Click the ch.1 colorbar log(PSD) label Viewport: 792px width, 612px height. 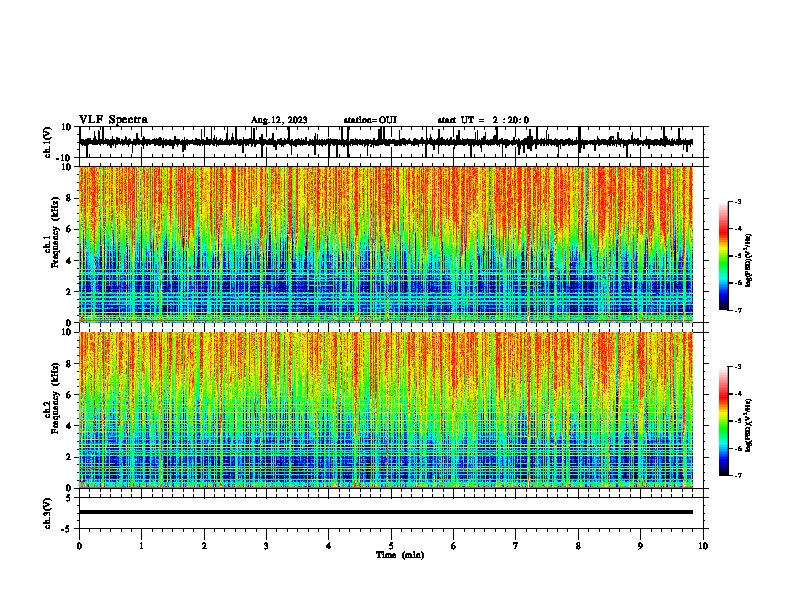pos(749,261)
